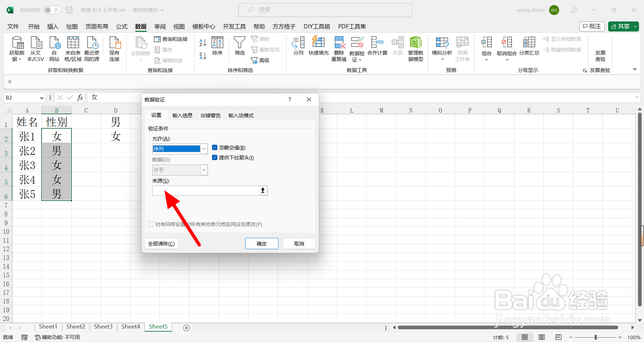Click the 共享 (Share) button
This screenshot has width=644, height=342.
pyautogui.click(x=620, y=26)
